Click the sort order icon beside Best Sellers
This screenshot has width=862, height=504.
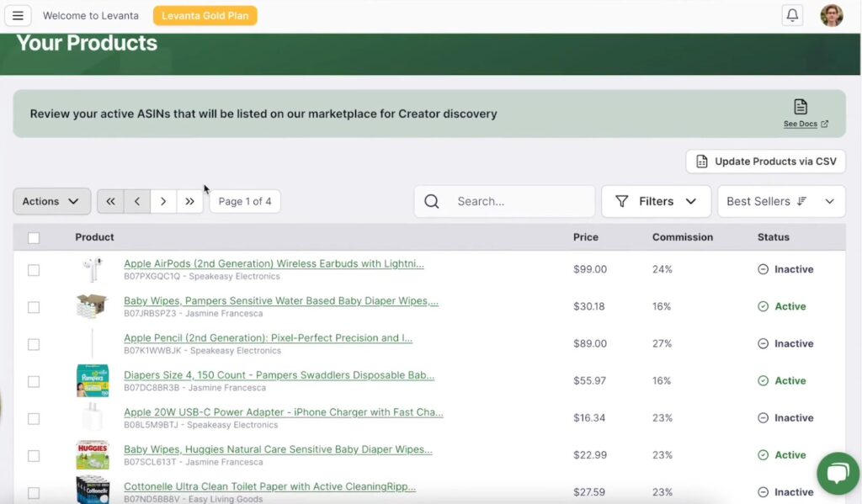pyautogui.click(x=802, y=201)
